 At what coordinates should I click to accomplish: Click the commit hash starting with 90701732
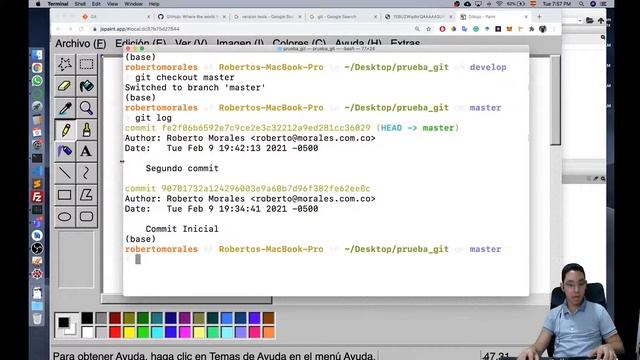pos(266,189)
